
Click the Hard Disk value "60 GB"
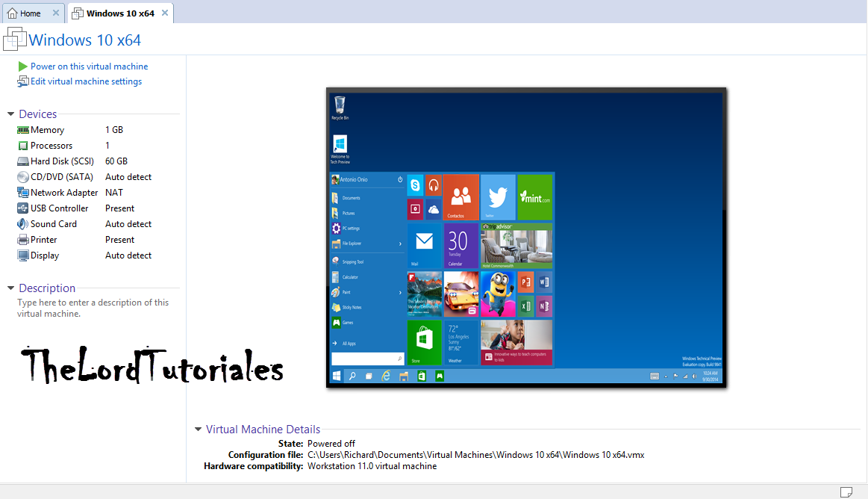click(116, 161)
